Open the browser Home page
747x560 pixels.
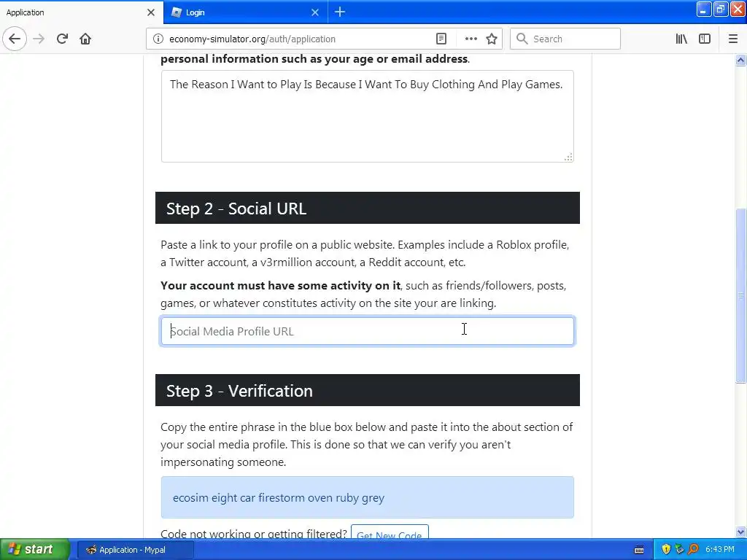85,39
